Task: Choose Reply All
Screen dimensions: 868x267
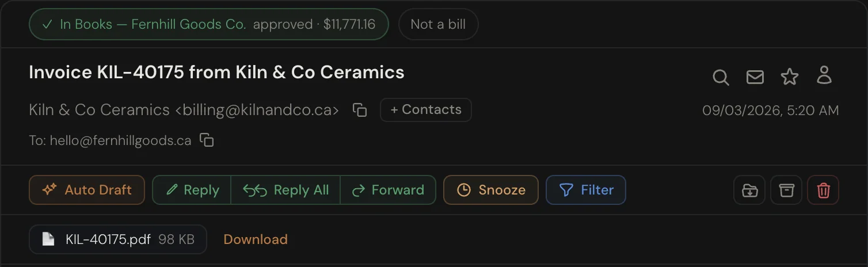Action: [285, 190]
